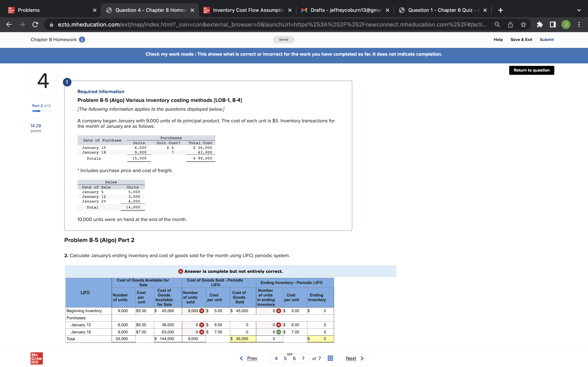Click the Submit link
This screenshot has width=588, height=367.
(546, 40)
